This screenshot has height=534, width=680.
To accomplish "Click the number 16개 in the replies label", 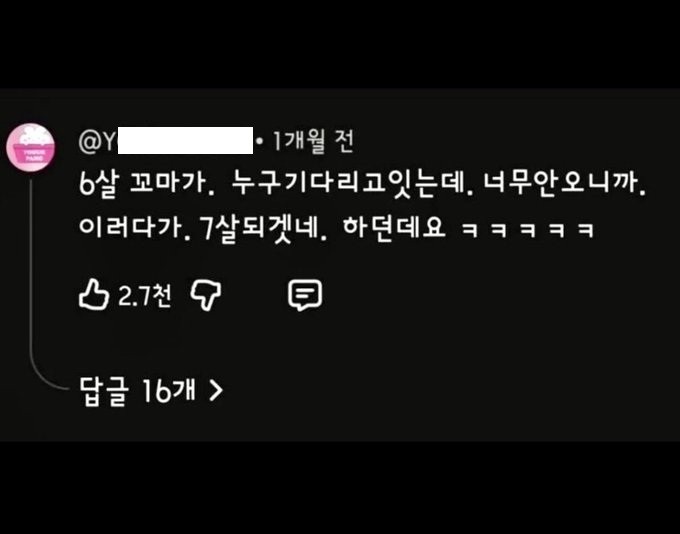I will point(168,390).
